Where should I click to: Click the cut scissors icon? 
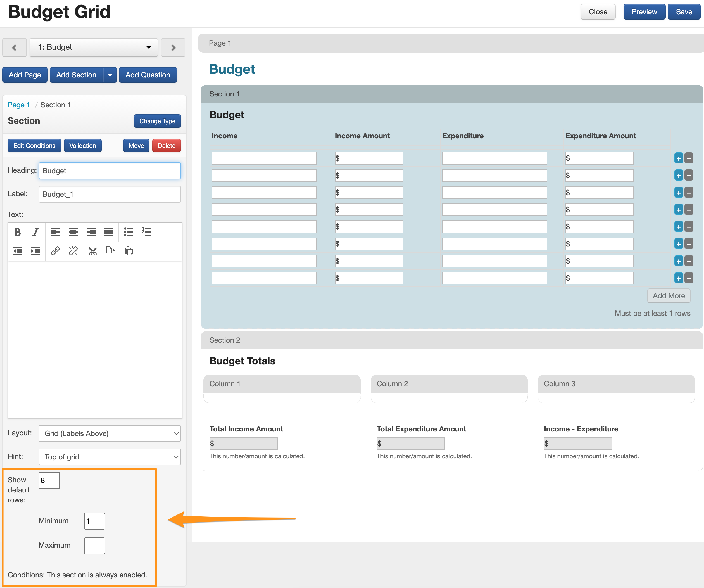92,251
